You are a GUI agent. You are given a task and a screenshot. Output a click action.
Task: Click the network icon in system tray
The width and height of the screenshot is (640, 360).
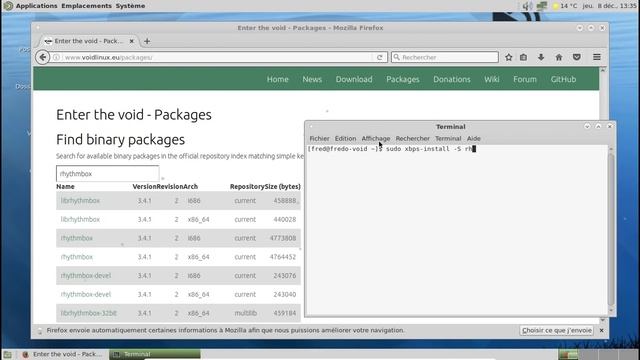pyautogui.click(x=542, y=6)
